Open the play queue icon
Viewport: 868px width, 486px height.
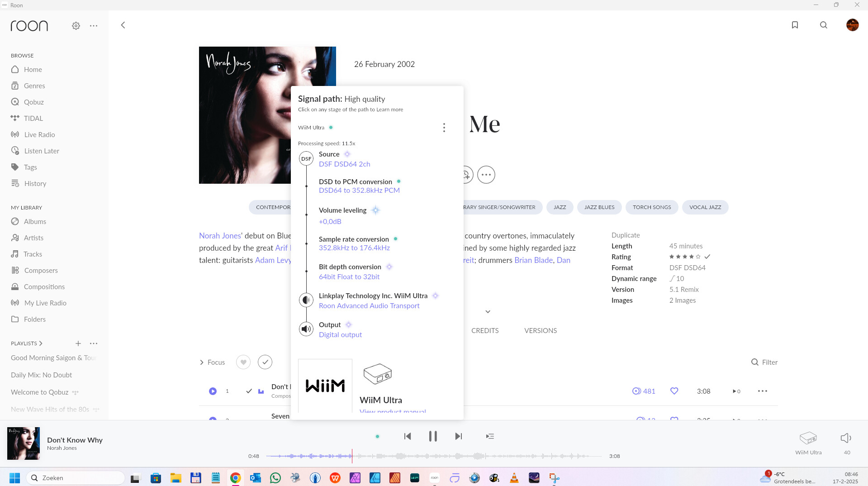(490, 436)
